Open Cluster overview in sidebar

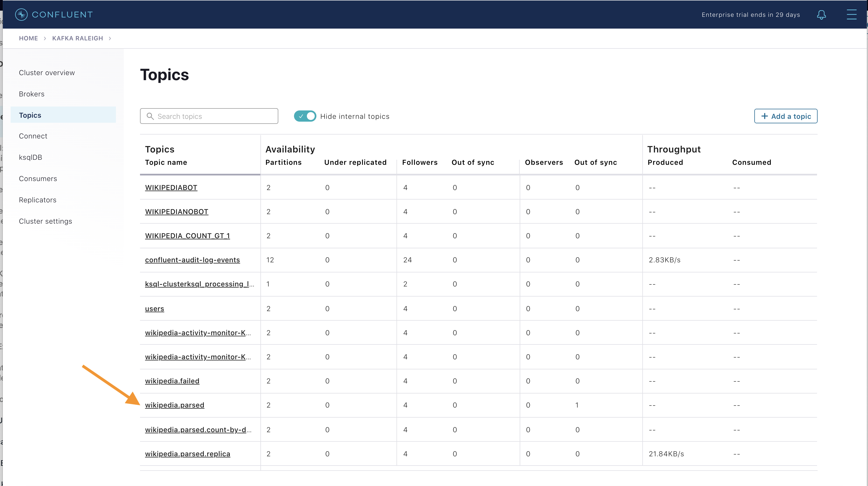(47, 73)
